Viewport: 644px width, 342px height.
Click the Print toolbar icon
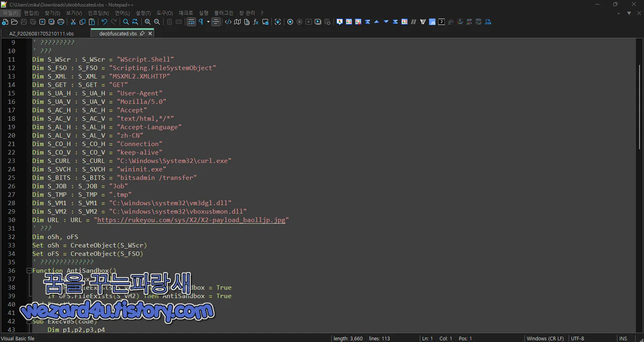point(61,22)
